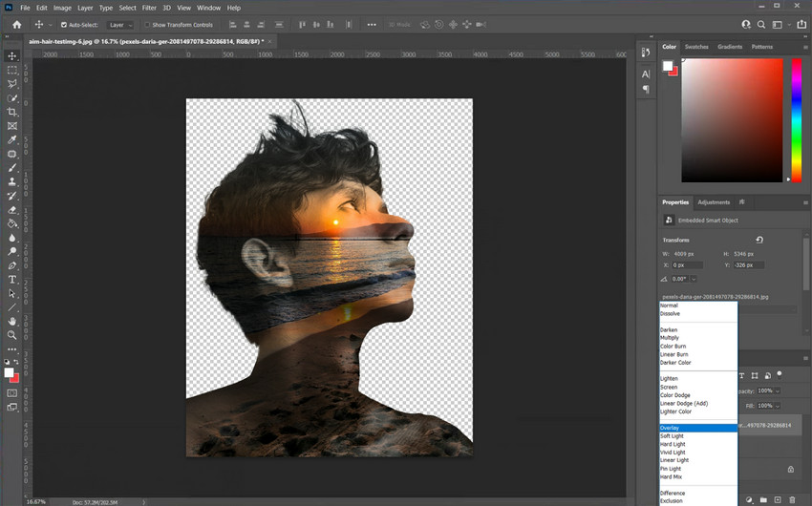Choose the Hand tool
The image size is (812, 506).
(x=12, y=322)
